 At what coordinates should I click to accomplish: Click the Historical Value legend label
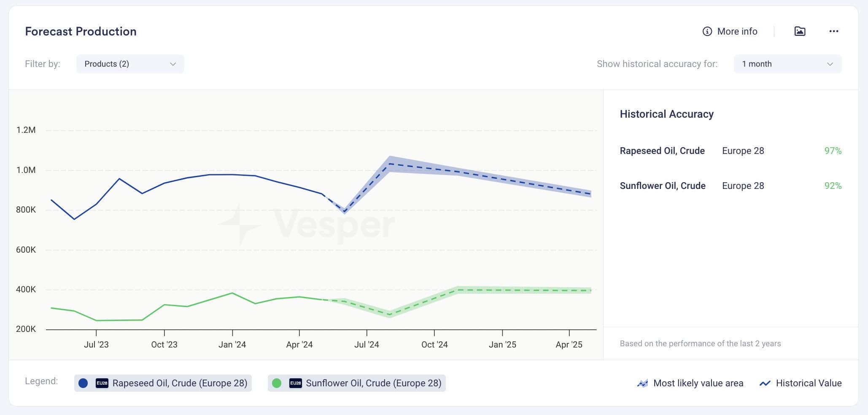[809, 383]
